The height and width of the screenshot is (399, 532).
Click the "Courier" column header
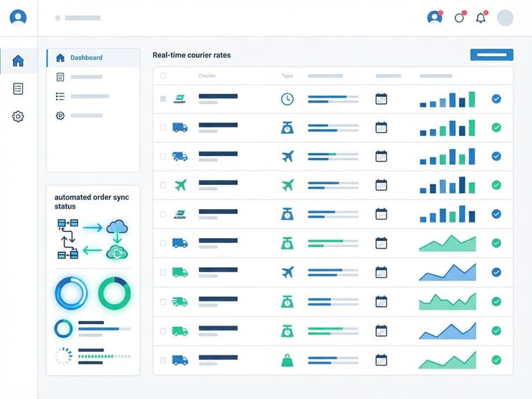207,76
